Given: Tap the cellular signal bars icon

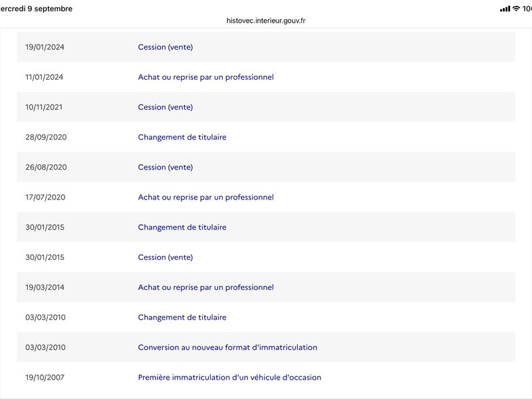Looking at the screenshot, I should coord(505,9).
